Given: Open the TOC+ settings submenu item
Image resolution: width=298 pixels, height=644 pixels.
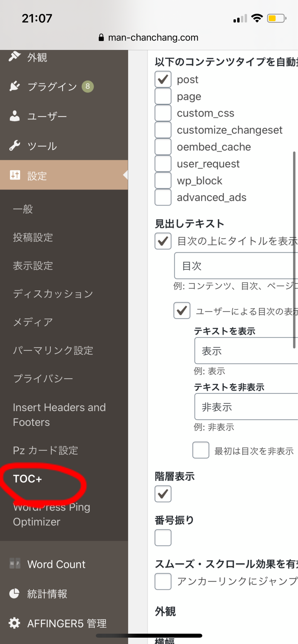Looking at the screenshot, I should click(27, 479).
